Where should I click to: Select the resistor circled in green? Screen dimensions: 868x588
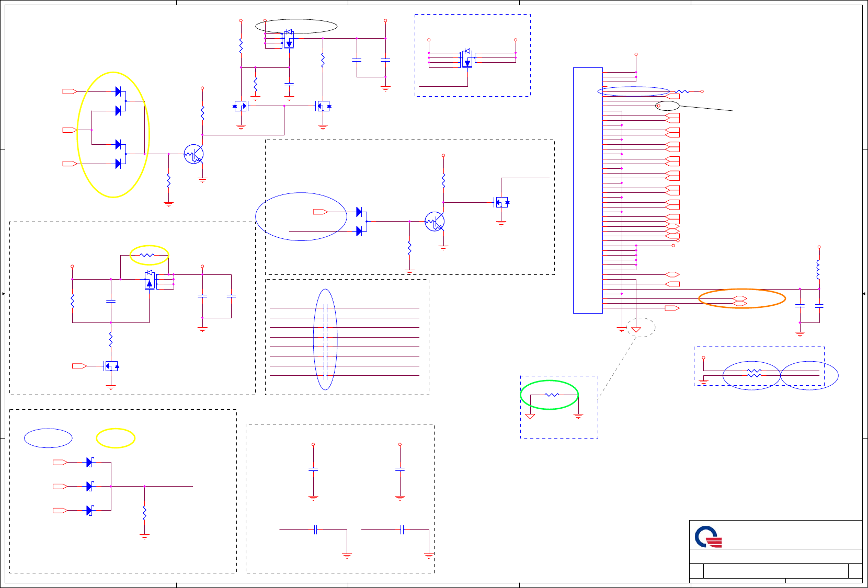[552, 395]
